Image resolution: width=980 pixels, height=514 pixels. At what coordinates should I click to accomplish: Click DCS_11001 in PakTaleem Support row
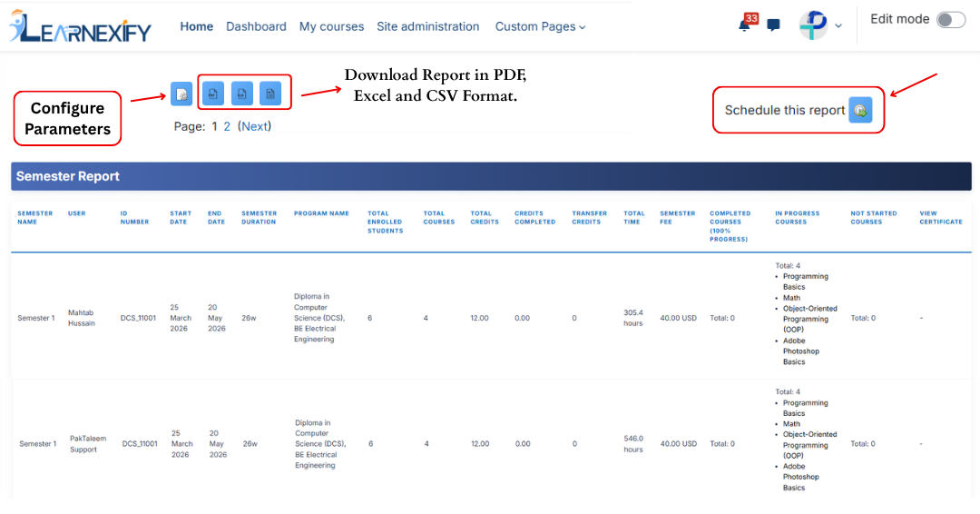coord(140,444)
